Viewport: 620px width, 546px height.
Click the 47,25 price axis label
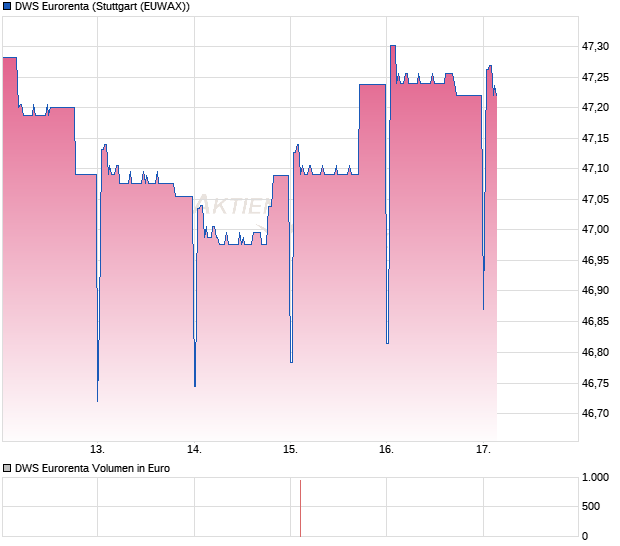tap(595, 77)
